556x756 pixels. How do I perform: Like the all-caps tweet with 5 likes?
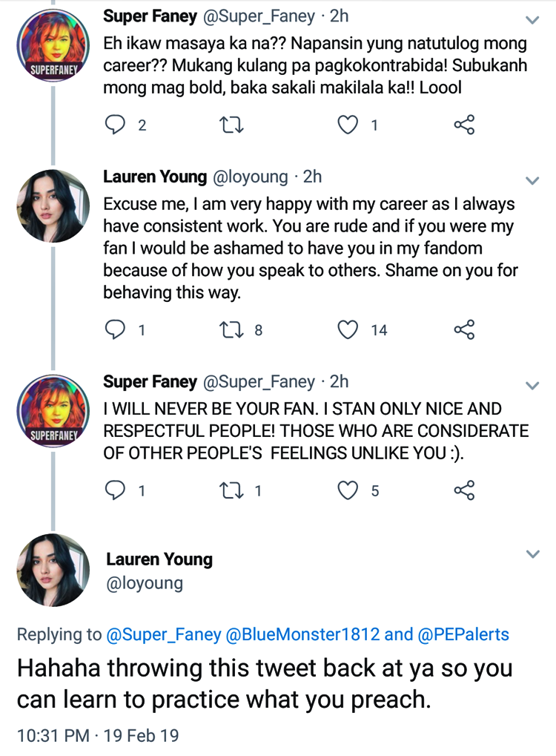(348, 490)
